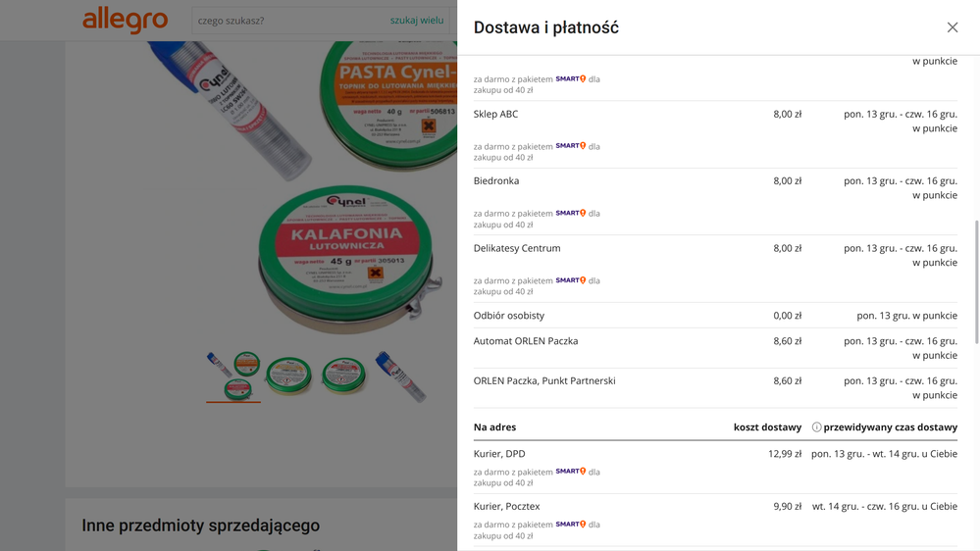980x551 pixels.
Task: Click the delivery panel scrollbar
Action: pos(976,281)
